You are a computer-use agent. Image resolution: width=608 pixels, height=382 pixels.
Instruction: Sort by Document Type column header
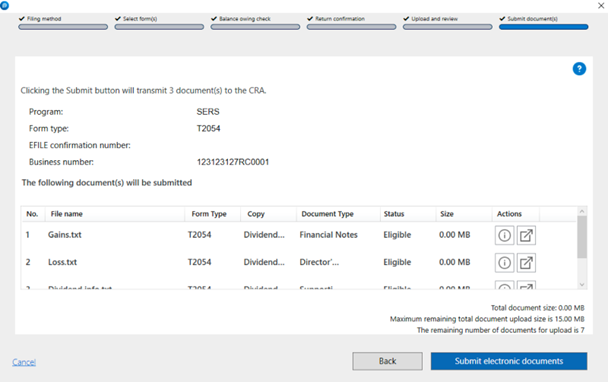[338, 214]
